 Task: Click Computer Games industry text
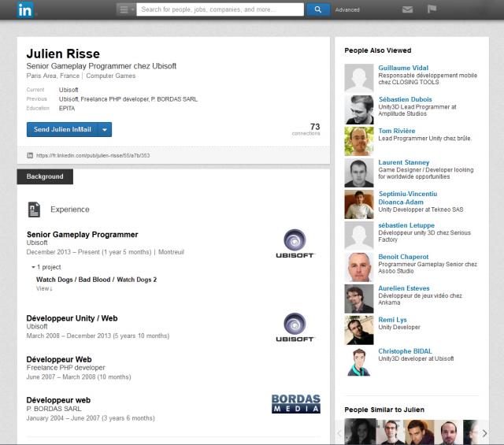tap(111, 76)
